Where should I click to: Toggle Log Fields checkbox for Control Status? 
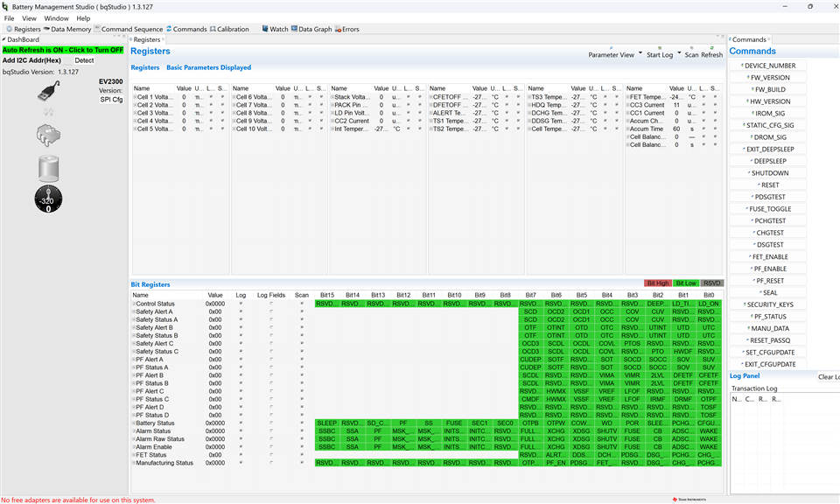pos(271,304)
